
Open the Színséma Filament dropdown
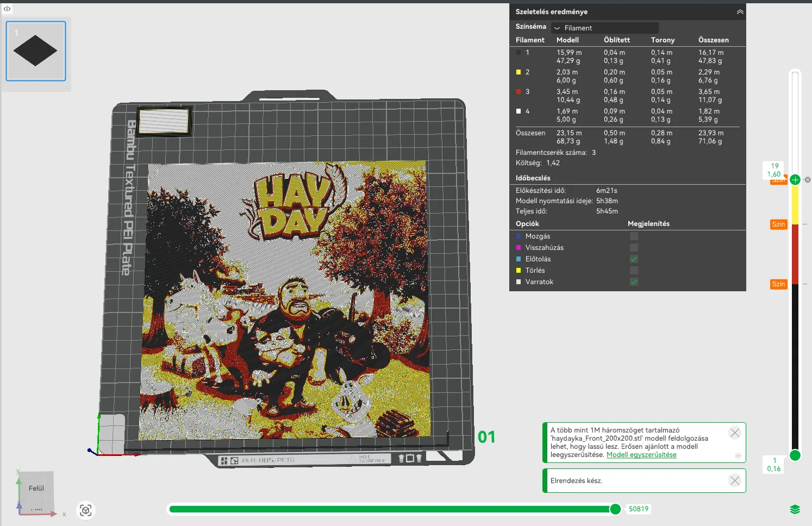(x=605, y=28)
